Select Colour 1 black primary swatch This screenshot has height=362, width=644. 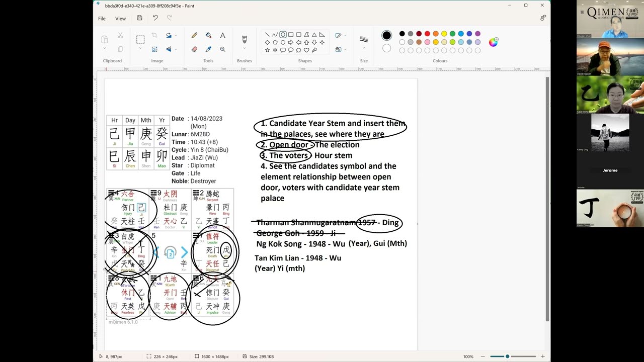pos(386,35)
